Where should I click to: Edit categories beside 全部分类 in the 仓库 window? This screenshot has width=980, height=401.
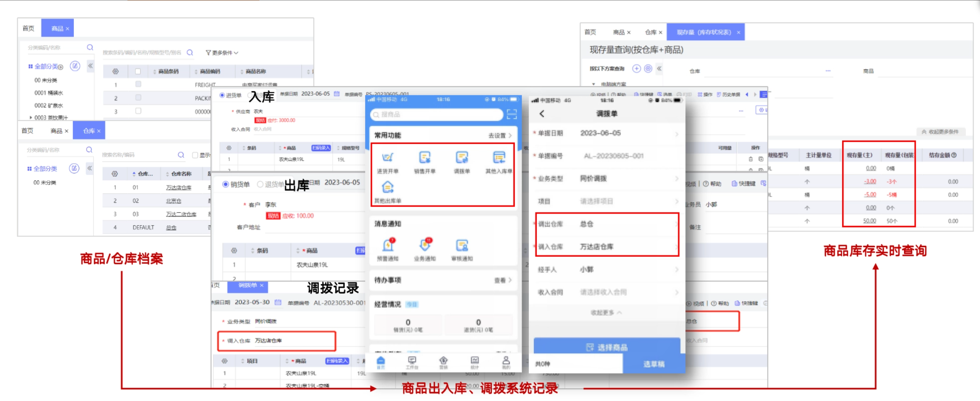[x=74, y=168]
